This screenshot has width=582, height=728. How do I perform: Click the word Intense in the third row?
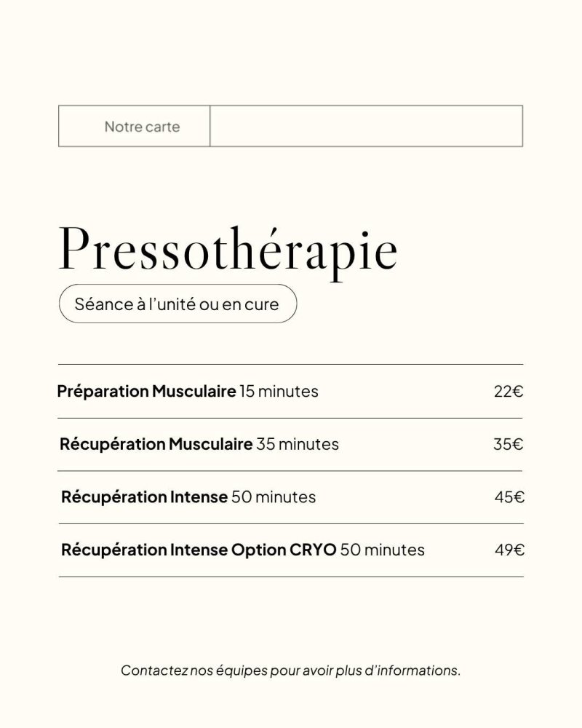(199, 497)
